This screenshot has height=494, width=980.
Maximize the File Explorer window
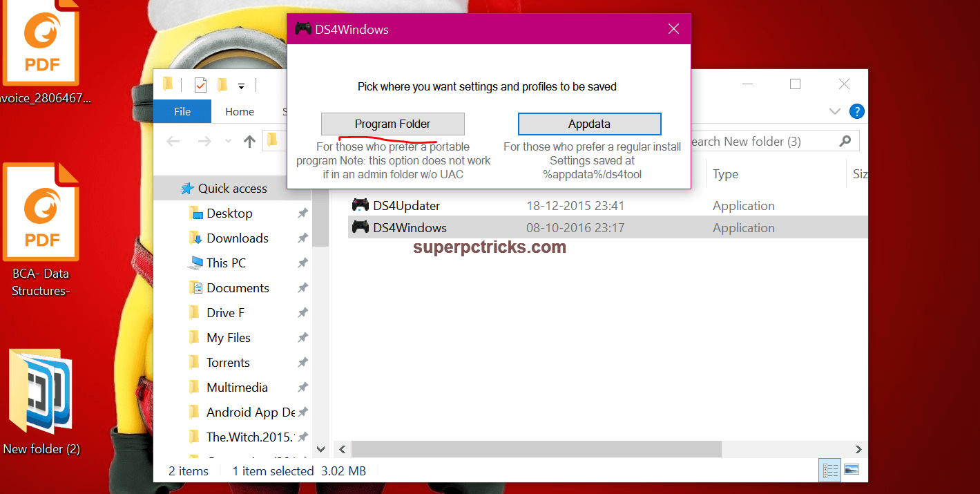(795, 84)
